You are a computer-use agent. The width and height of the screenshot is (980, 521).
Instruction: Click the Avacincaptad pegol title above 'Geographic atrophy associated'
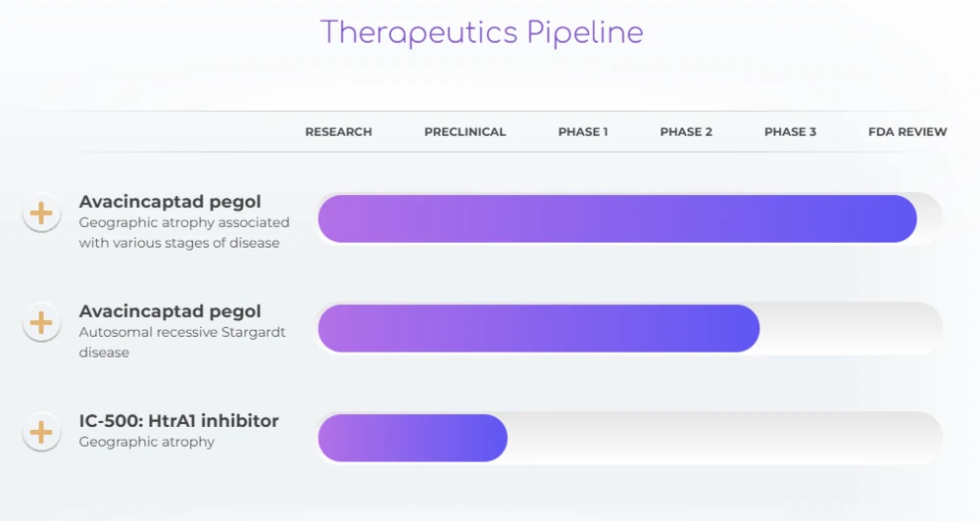pos(170,202)
